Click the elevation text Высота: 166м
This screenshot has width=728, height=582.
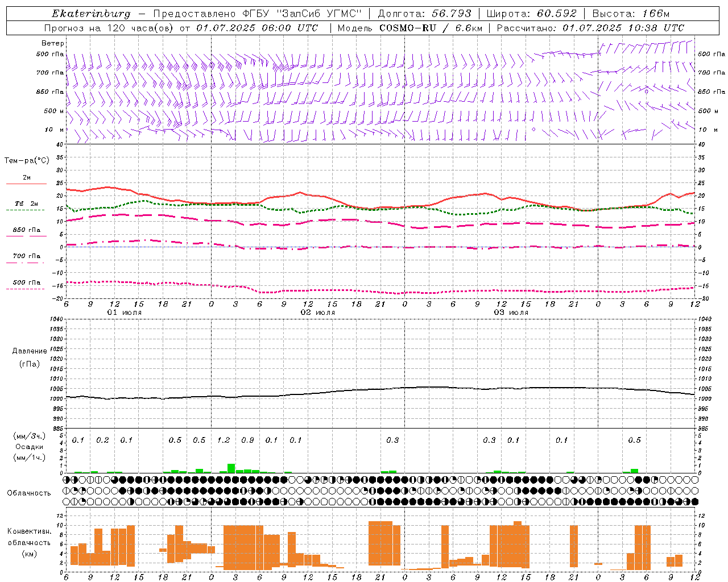click(x=631, y=14)
